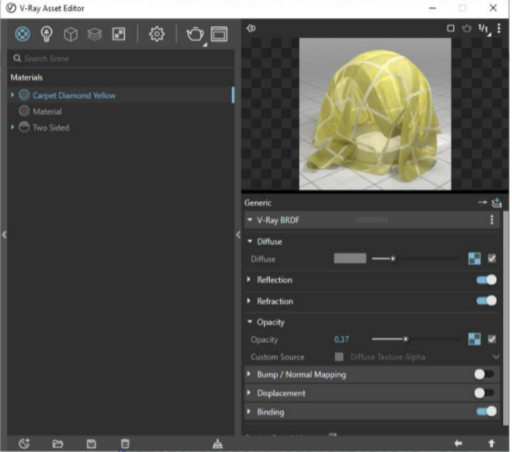Click the preview render mode icon
512x452 pixels.
(x=251, y=28)
